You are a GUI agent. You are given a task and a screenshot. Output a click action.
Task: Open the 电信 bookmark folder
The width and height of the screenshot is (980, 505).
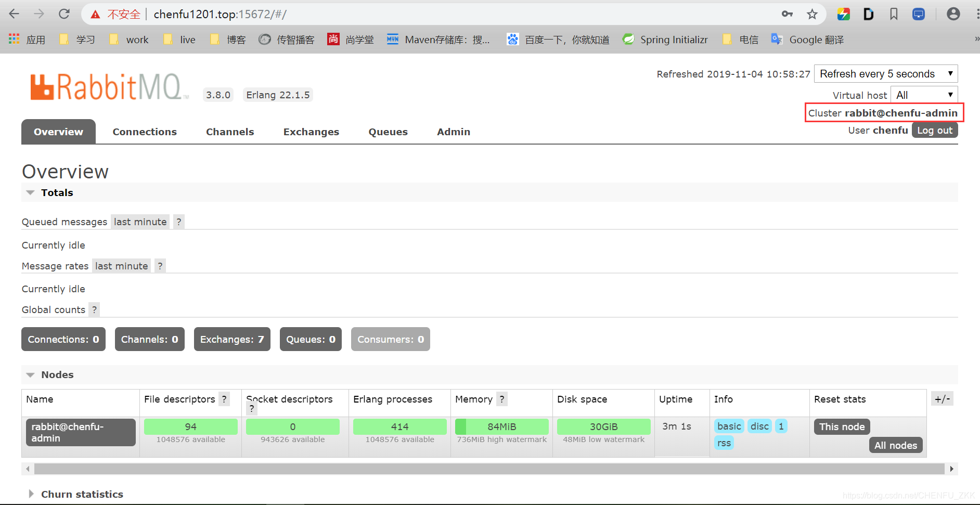[x=741, y=40]
